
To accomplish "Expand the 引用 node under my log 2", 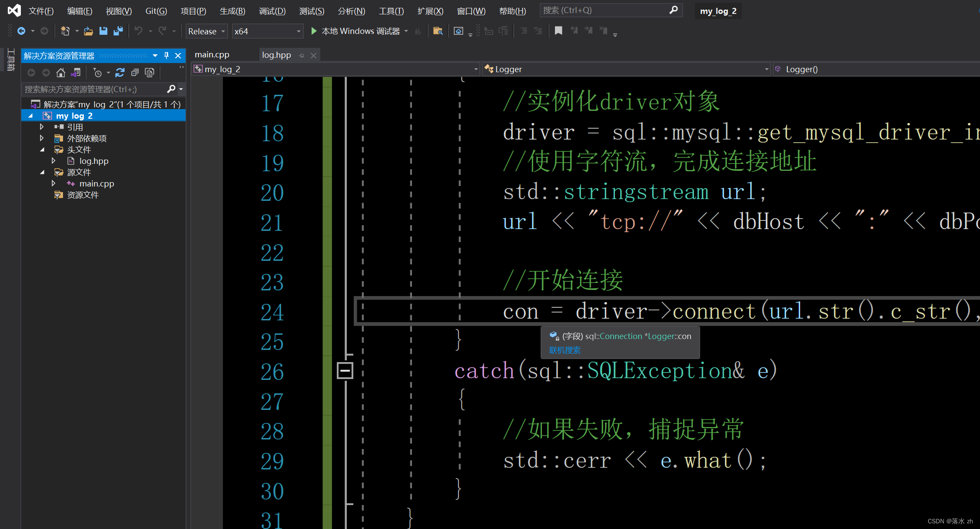I will 42,126.
